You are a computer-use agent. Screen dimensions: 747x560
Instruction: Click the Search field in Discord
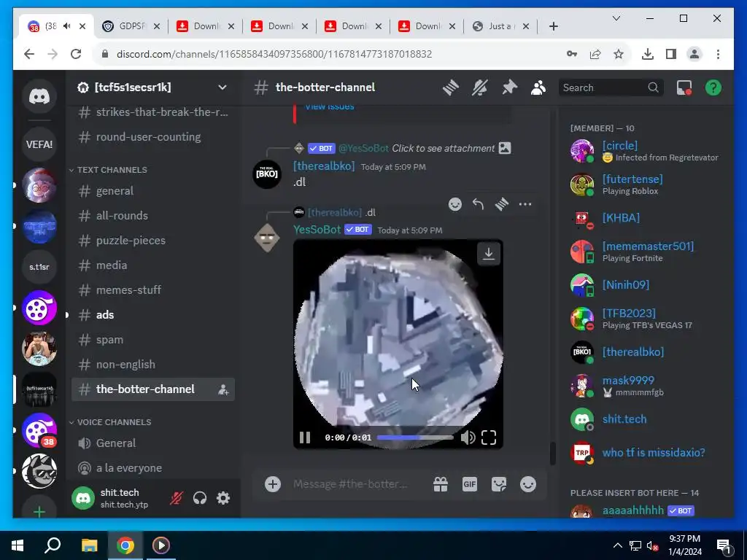coord(611,87)
